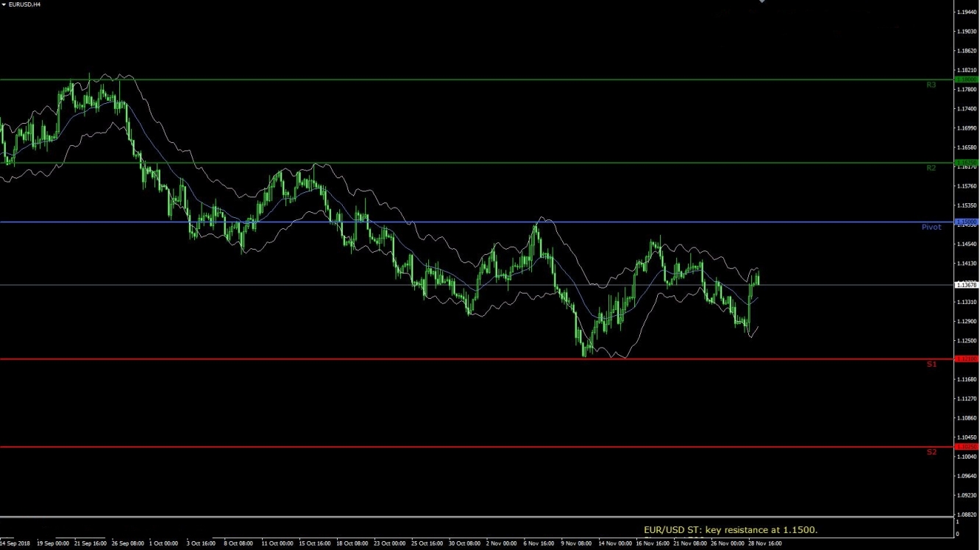
Task: Click the 1.19030 price scale value
Action: 967,32
